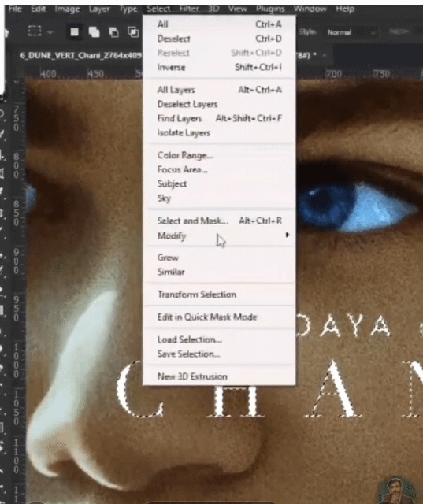Open the marquee tool preset picker arrow

point(50,32)
